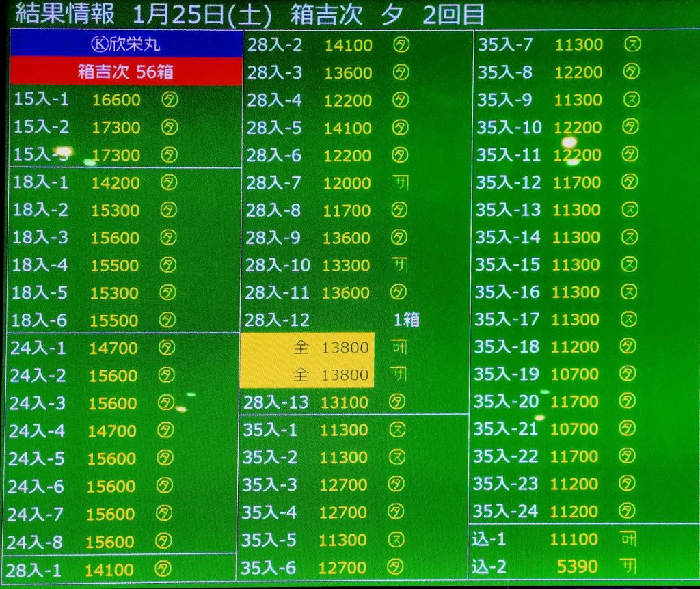Select the 1箱 label in row 28入-12
The image size is (700, 589).
(406, 320)
